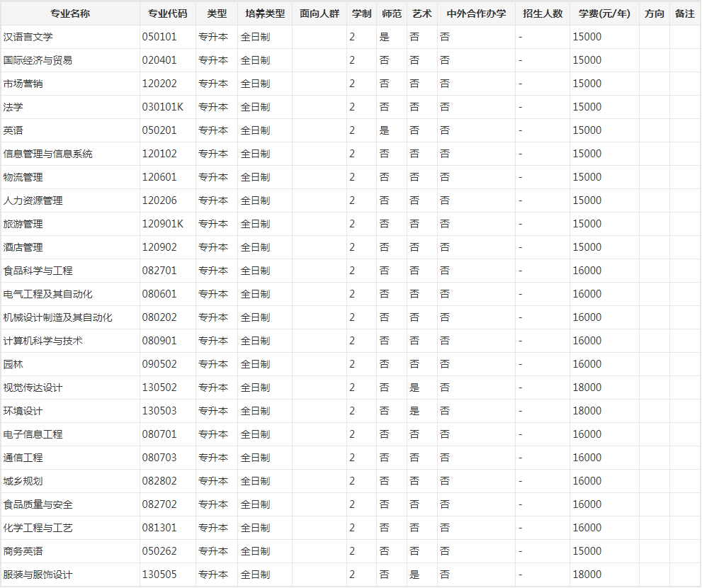
Task: Click major code 082702
Action: (x=159, y=504)
